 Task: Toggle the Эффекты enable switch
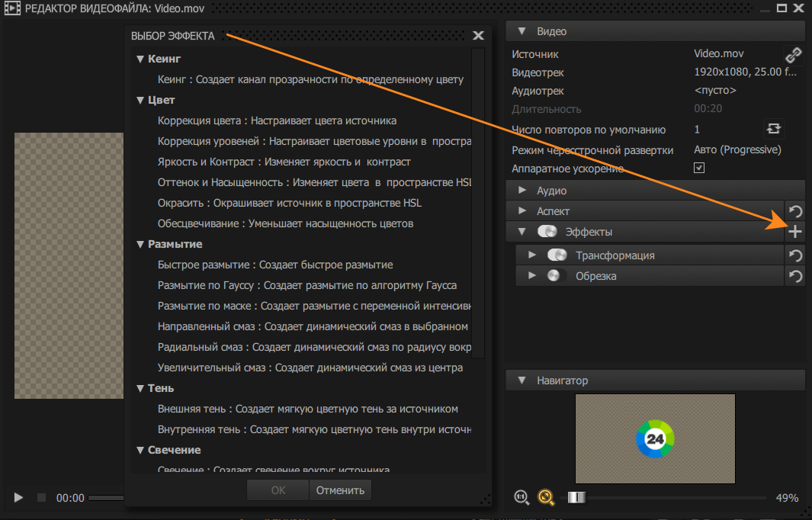click(x=547, y=232)
